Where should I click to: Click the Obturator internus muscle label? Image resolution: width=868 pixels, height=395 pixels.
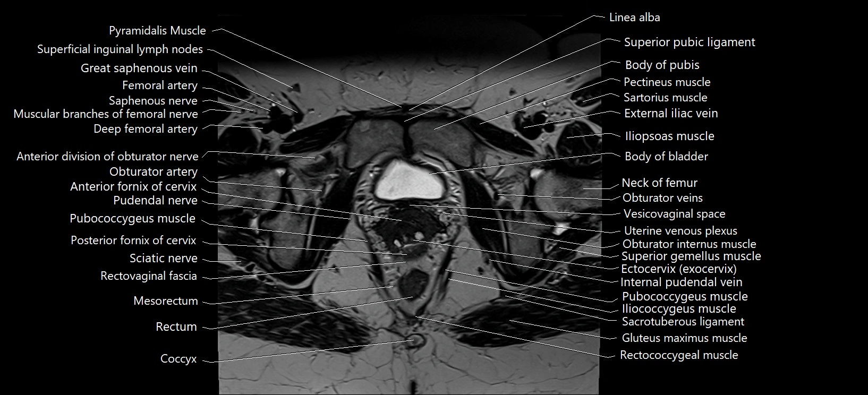pos(690,244)
